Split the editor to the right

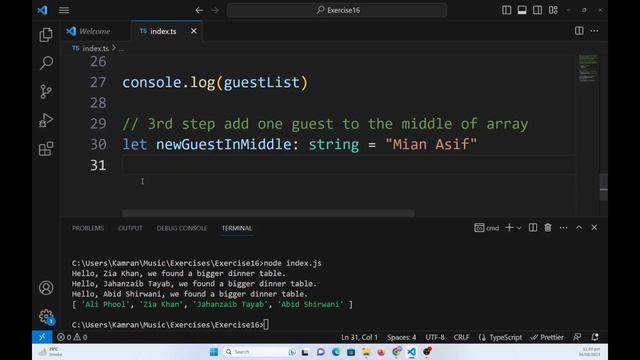point(579,31)
